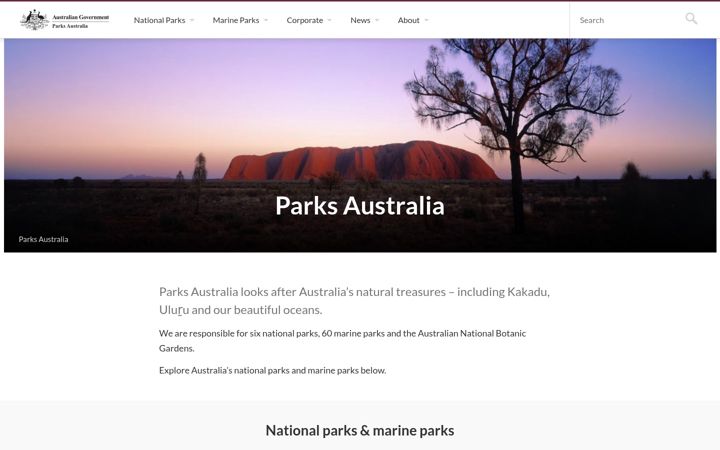Open the Corporate menu
The image size is (720, 450).
[x=304, y=20]
